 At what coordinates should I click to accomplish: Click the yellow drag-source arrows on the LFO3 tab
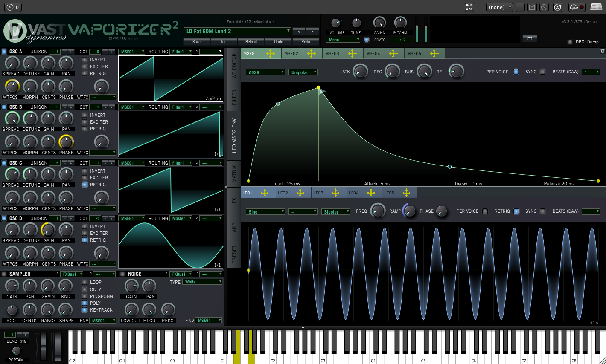336,193
